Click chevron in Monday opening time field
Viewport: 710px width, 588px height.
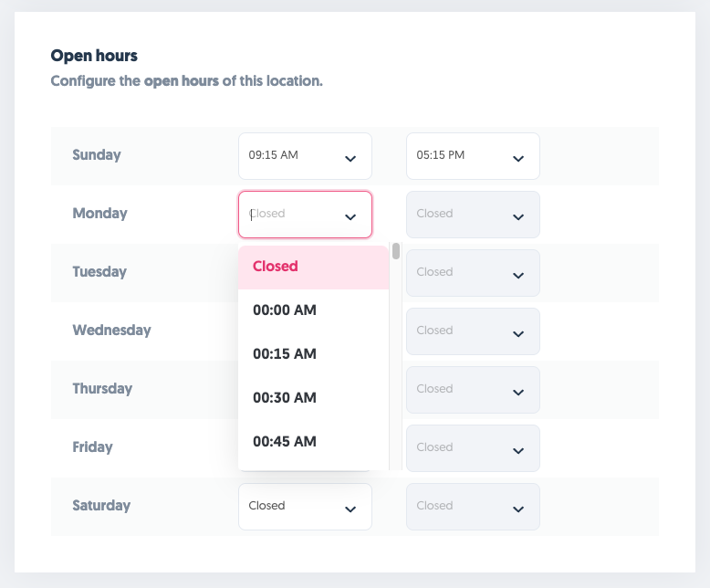coord(350,217)
